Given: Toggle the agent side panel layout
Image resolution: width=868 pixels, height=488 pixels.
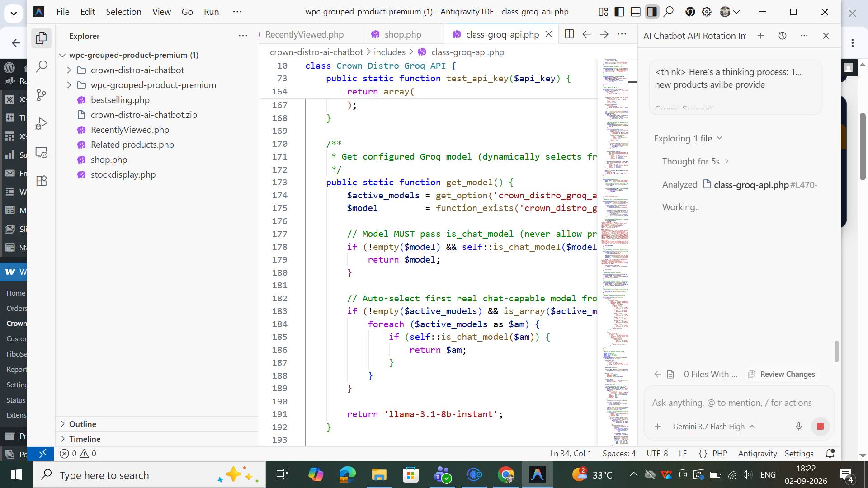Looking at the screenshot, I should (x=652, y=12).
